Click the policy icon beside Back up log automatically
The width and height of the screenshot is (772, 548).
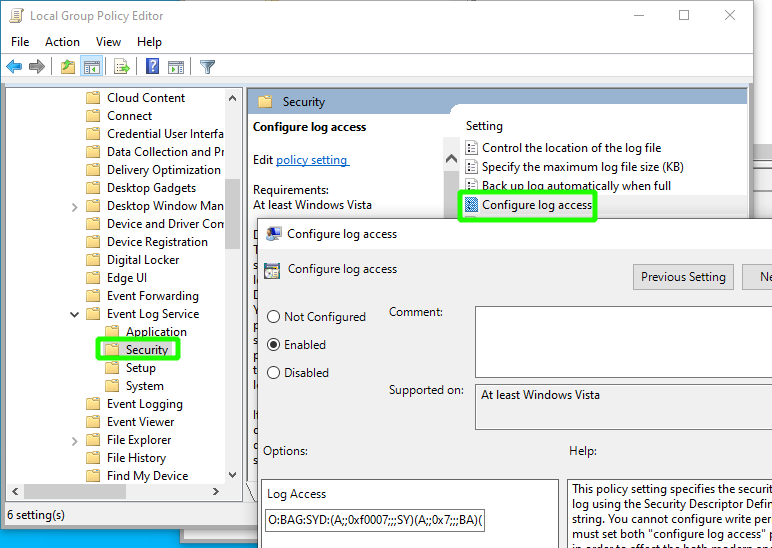pos(472,186)
